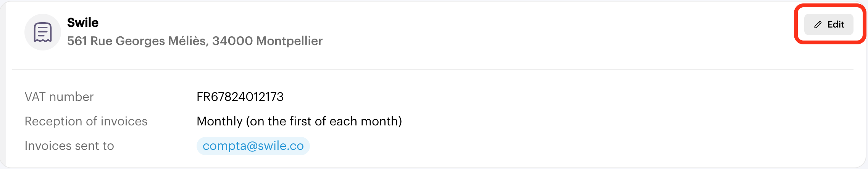Click the Edit button

click(829, 24)
